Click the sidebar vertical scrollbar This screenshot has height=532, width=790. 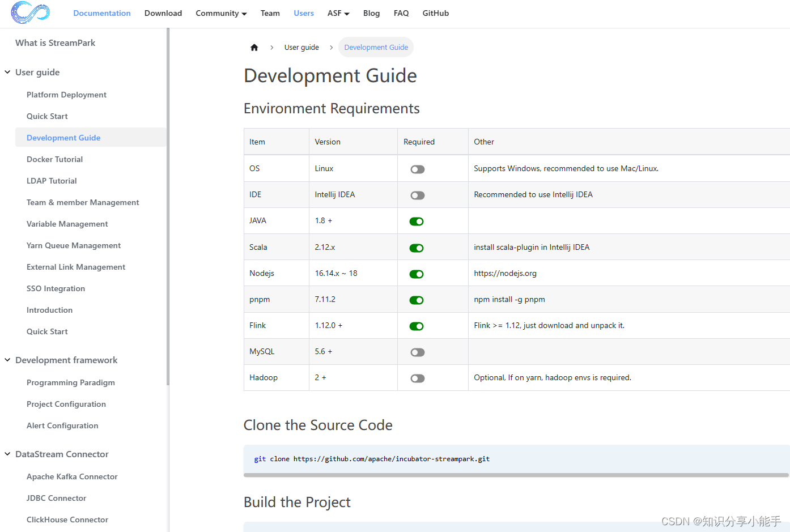168,207
